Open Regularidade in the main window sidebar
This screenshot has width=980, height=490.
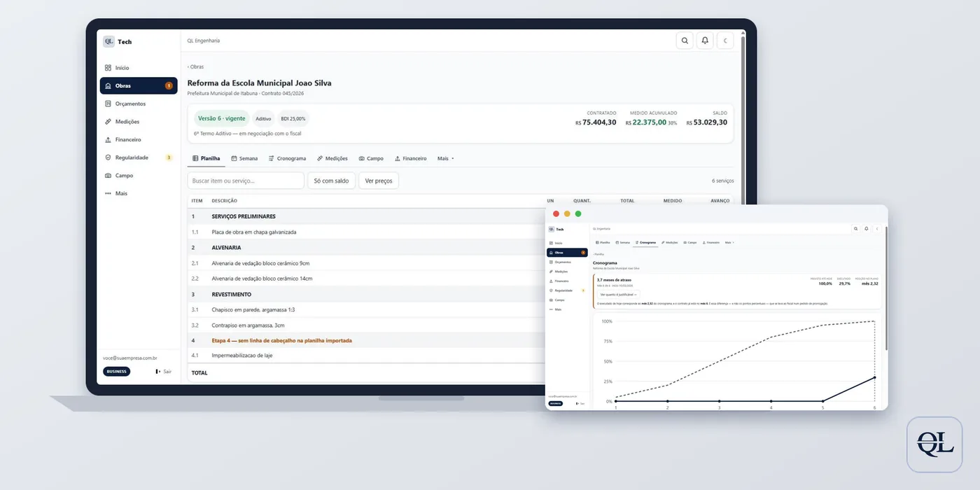138,157
